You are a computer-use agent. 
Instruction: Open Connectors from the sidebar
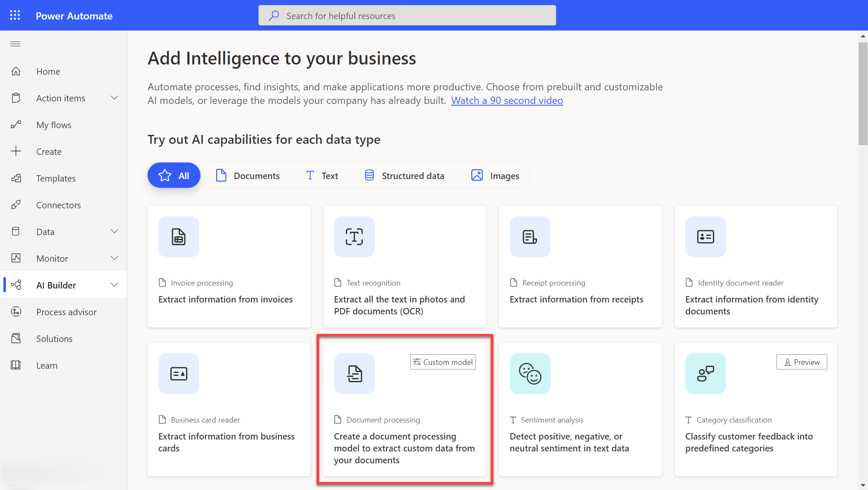tap(58, 205)
